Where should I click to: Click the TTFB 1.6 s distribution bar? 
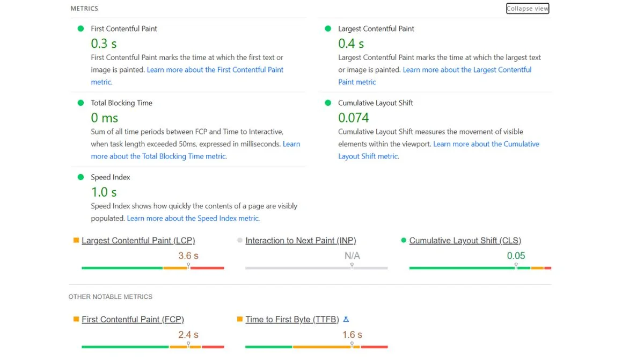click(317, 347)
